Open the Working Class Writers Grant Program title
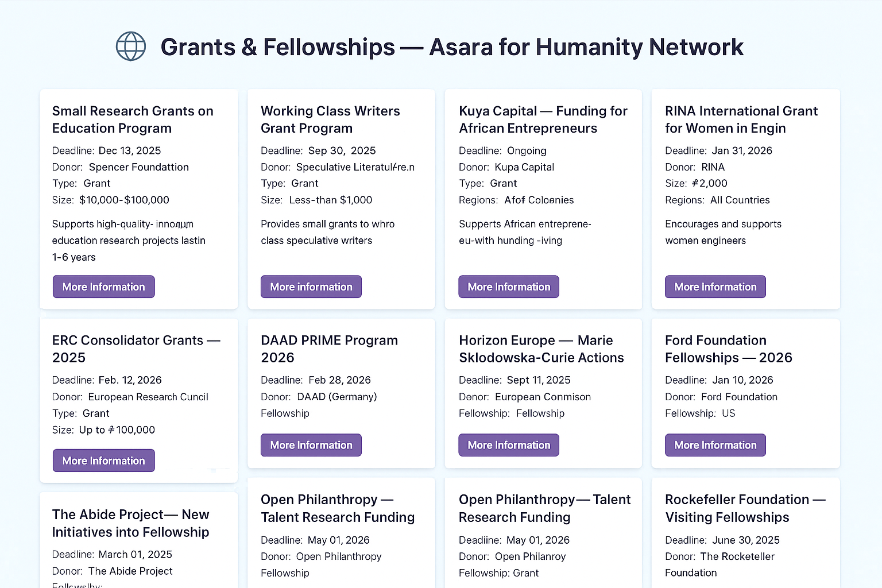Screen dimensions: 882x588 pos(330,119)
